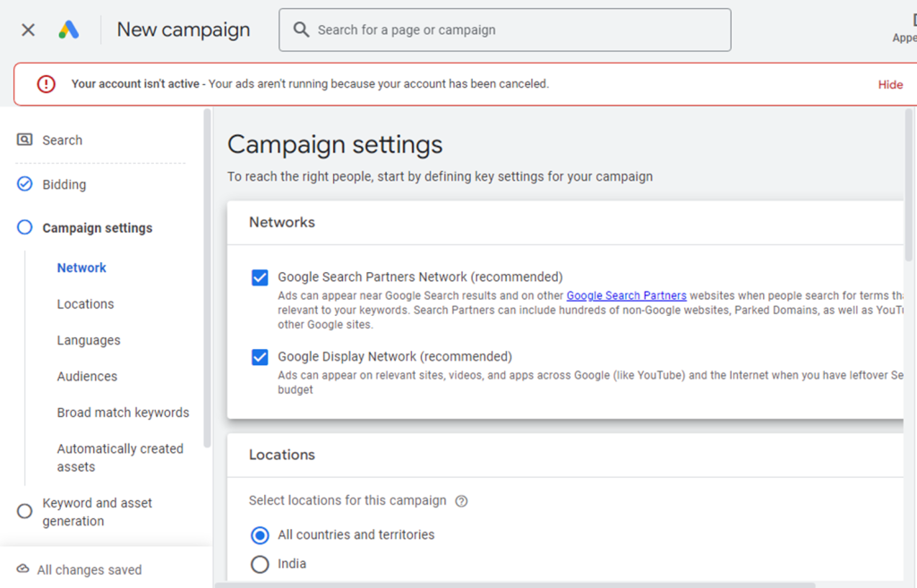917x588 pixels.
Task: Jump to Automatically created assets subsection
Action: (120, 457)
